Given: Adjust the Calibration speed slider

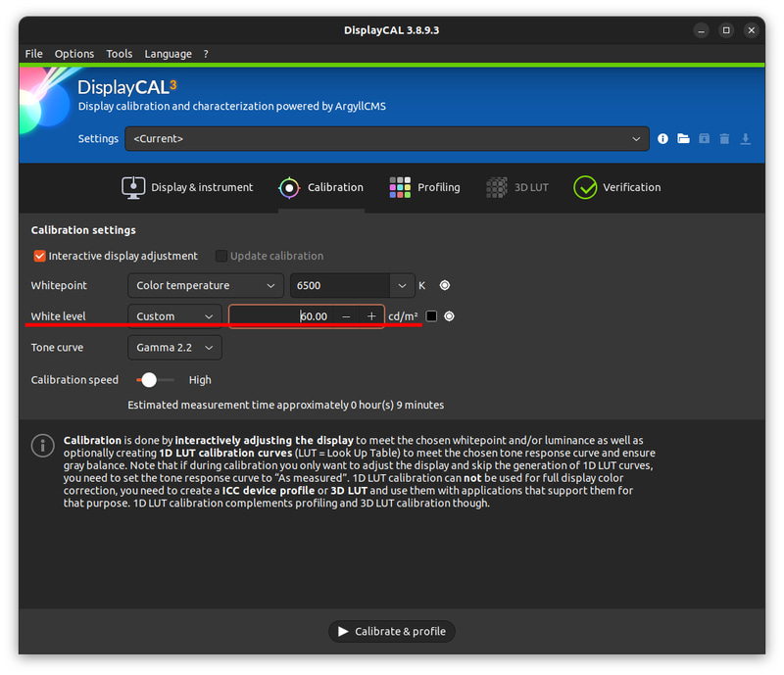Looking at the screenshot, I should pyautogui.click(x=151, y=379).
